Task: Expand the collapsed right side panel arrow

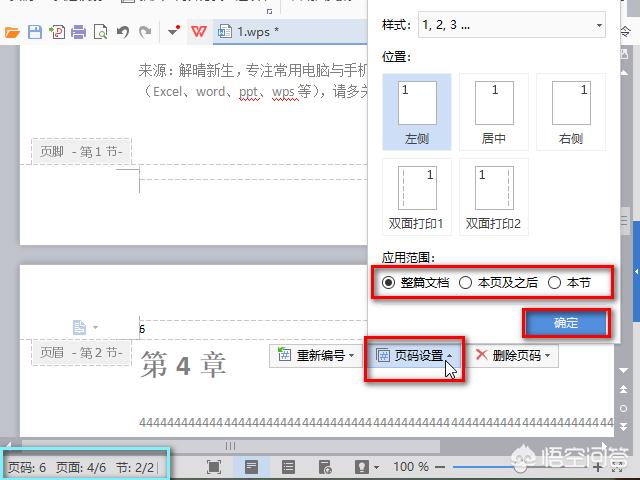Action: (636, 271)
